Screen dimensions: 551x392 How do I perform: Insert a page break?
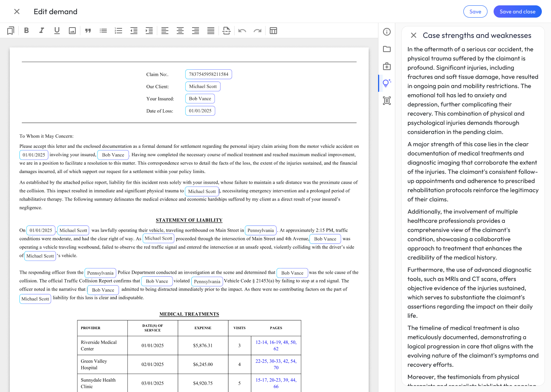227,31
